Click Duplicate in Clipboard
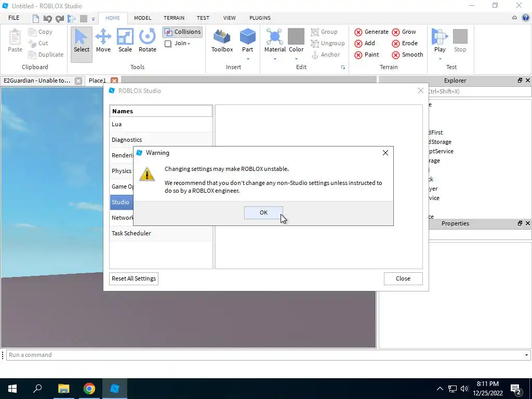The image size is (532, 399). click(46, 55)
